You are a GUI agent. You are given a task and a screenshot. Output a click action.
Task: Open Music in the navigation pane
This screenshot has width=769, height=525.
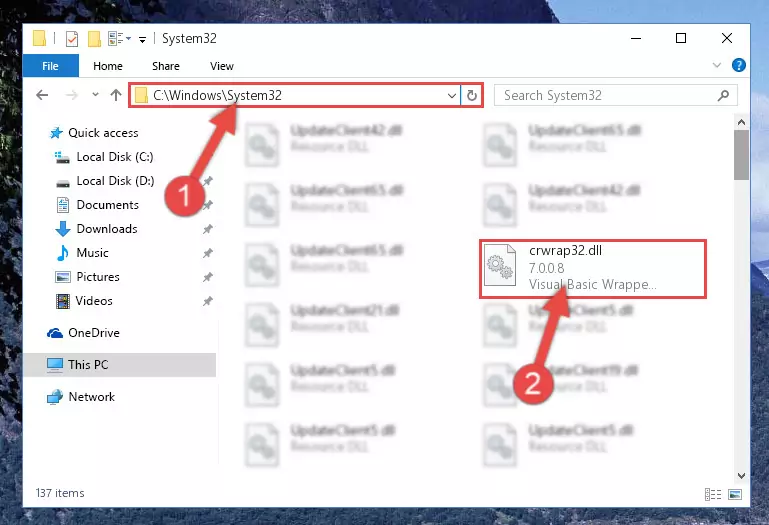click(92, 253)
